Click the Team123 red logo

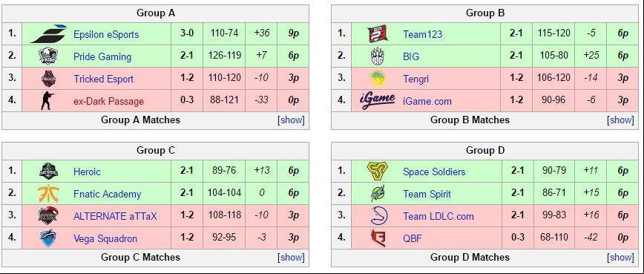click(377, 33)
